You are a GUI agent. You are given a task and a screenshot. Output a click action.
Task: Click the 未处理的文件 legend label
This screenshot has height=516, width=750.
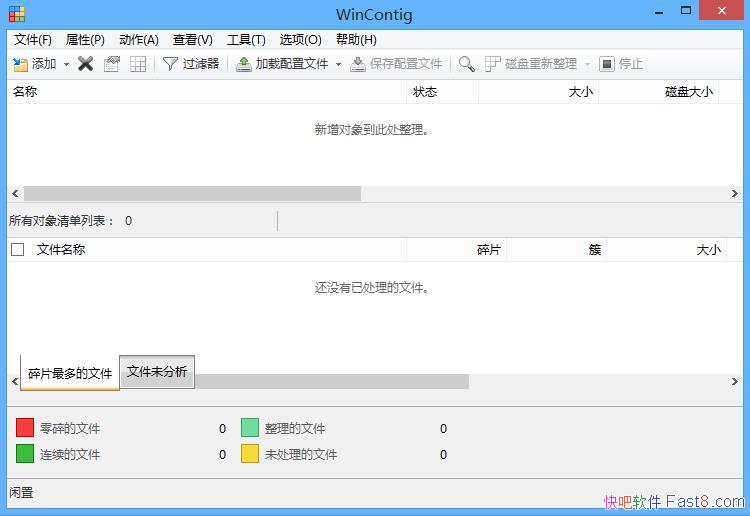[301, 454]
